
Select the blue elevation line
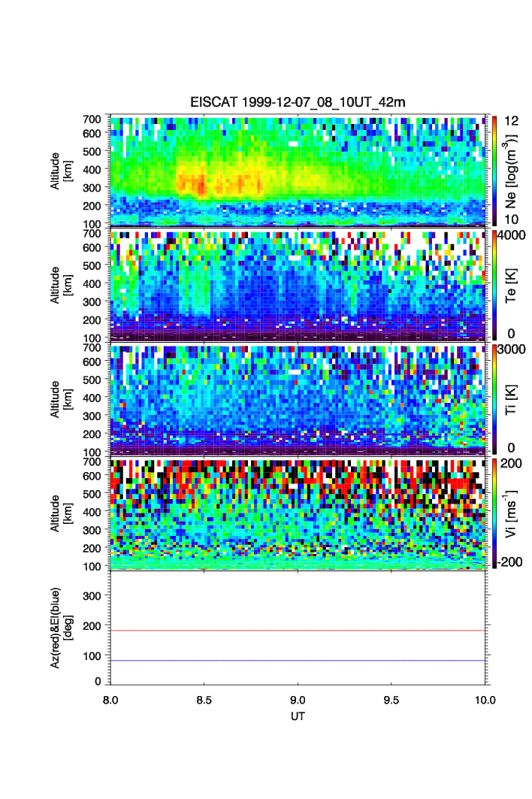click(x=299, y=661)
